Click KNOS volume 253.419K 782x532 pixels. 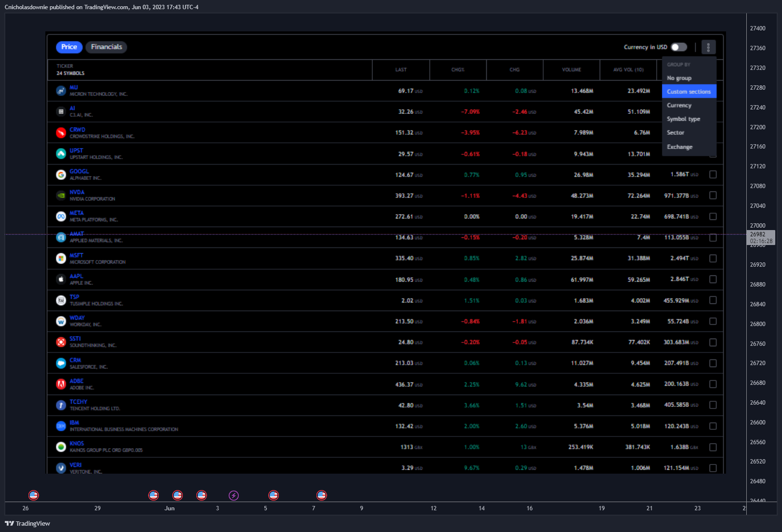pos(581,447)
